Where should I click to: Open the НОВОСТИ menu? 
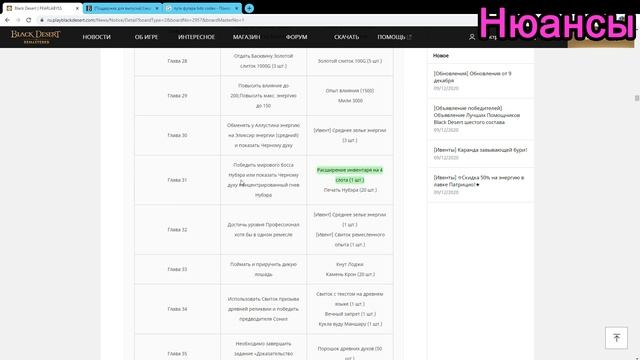tap(97, 37)
